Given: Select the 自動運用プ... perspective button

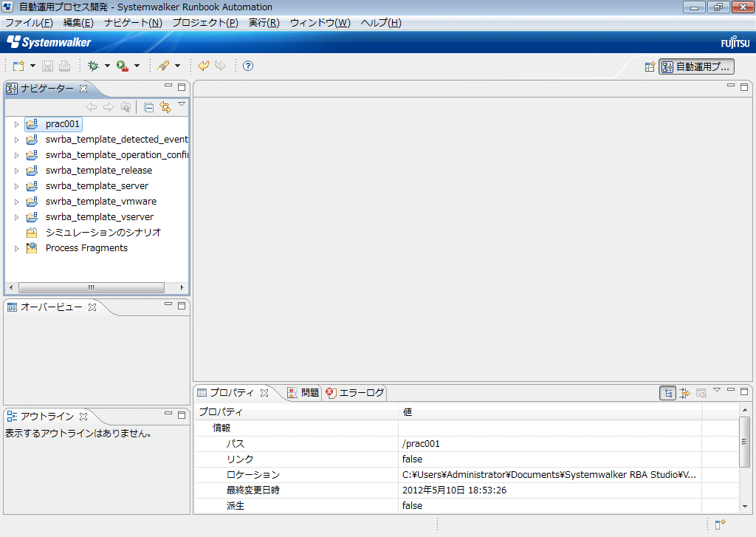Looking at the screenshot, I should (x=697, y=66).
